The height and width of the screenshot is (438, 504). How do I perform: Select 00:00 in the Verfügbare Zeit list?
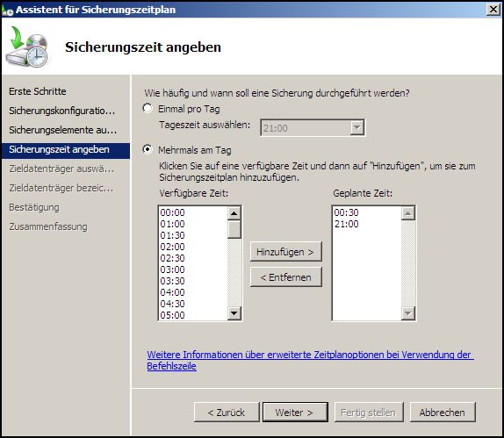click(x=173, y=212)
